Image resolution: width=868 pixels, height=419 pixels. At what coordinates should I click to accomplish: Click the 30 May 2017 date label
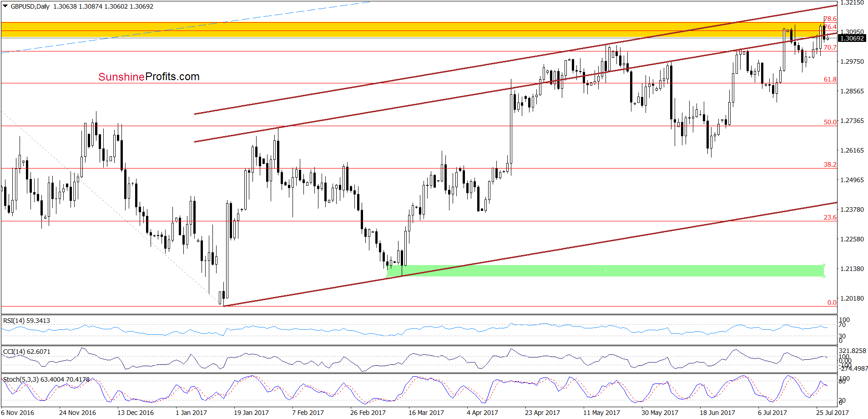click(660, 413)
